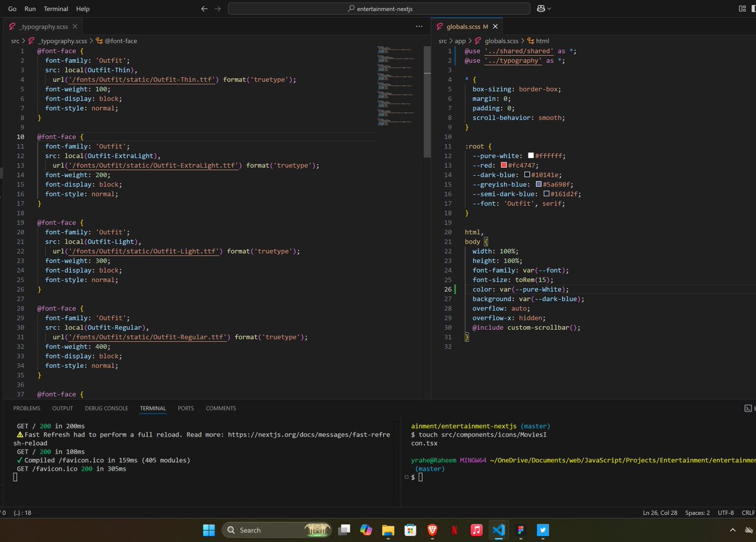Open the Windows Start menu
Image resolution: width=756 pixels, height=542 pixels.
(x=209, y=530)
